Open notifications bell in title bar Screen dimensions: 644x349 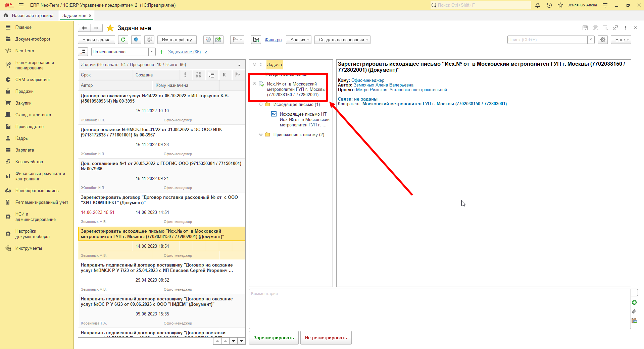pos(538,5)
